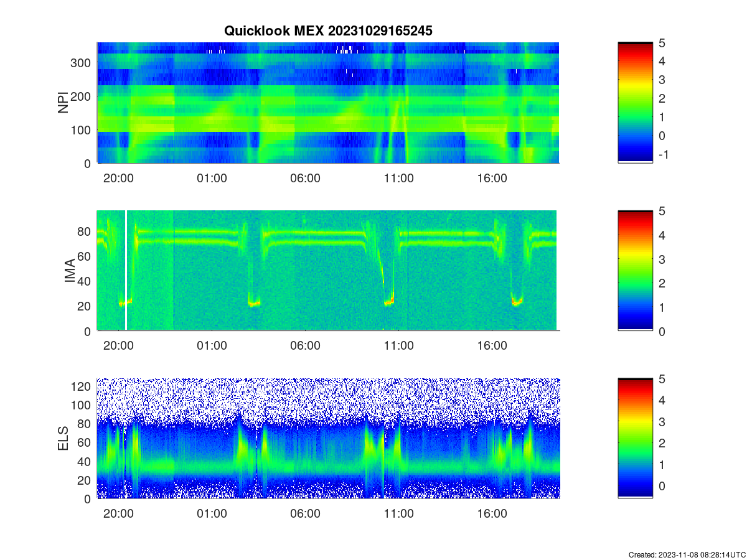Click the "100" y-axis tick of the ELS panel
The image size is (747, 560).
pyautogui.click(x=82, y=405)
